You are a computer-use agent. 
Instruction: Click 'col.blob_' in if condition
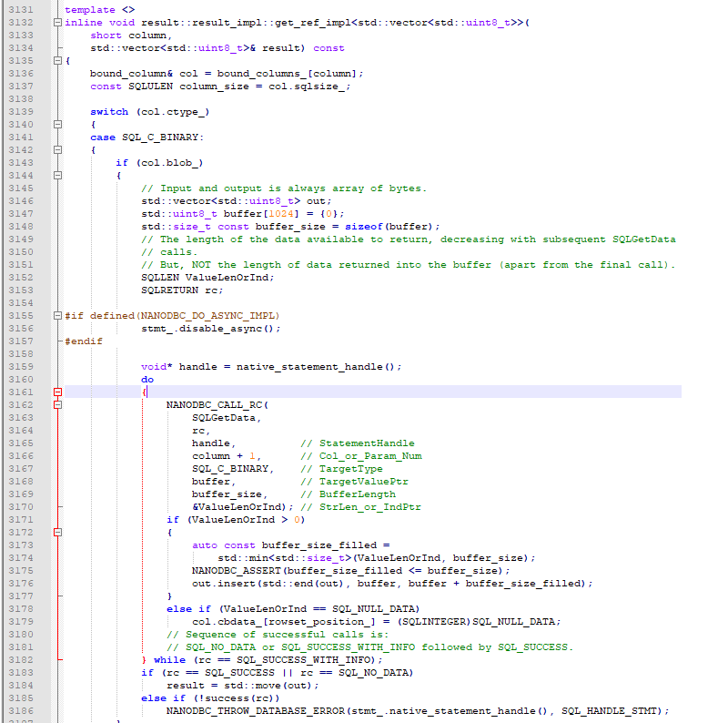tap(169, 163)
